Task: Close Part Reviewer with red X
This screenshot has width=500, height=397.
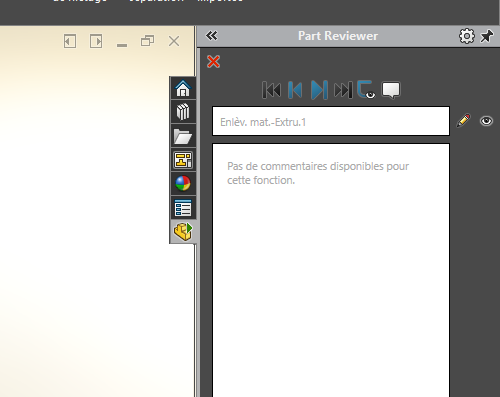Action: pyautogui.click(x=213, y=62)
